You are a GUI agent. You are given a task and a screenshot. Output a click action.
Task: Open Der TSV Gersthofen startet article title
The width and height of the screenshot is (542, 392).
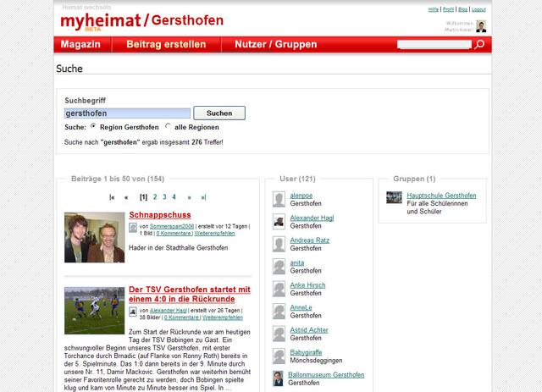pos(190,294)
